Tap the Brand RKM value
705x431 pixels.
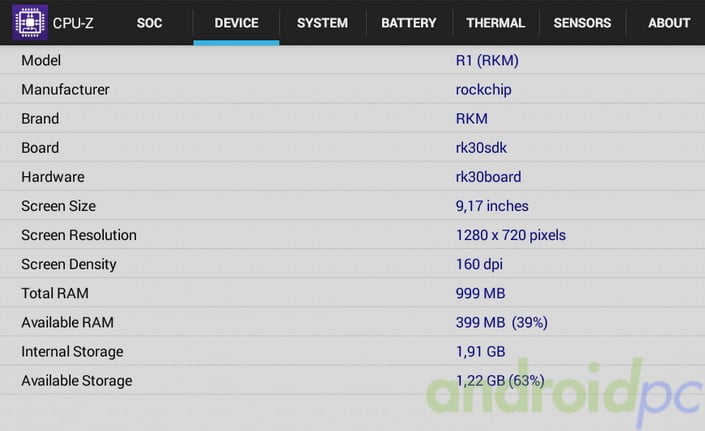tap(472, 118)
